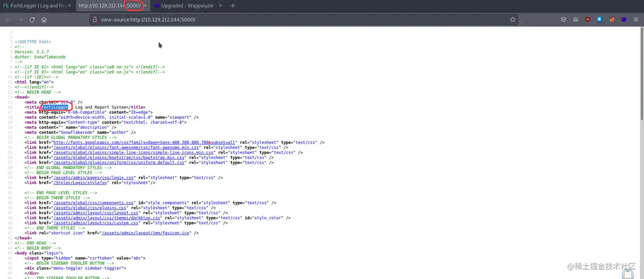The width and height of the screenshot is (644, 279).
Task: Open the Pocket save icon
Action: tap(563, 20)
